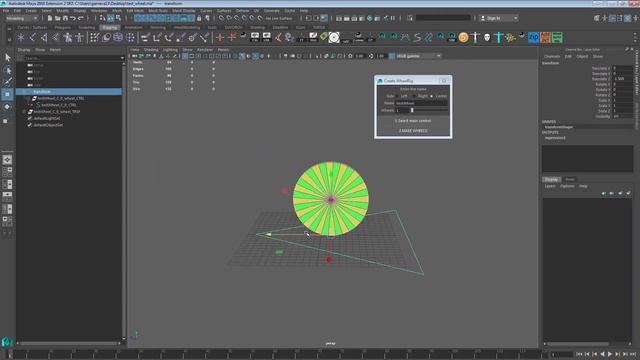The width and height of the screenshot is (640, 360).
Task: Click the Visibility value in Channel Box
Action: (622, 116)
